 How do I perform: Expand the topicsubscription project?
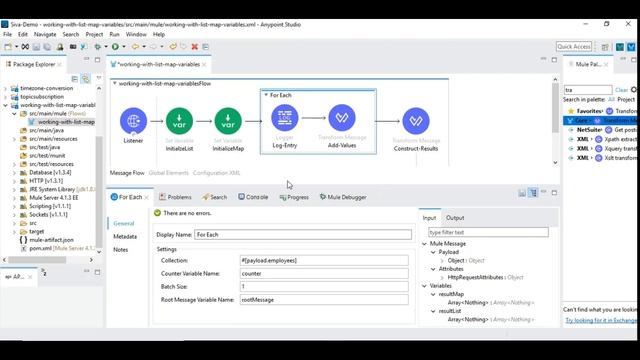(x=5, y=97)
